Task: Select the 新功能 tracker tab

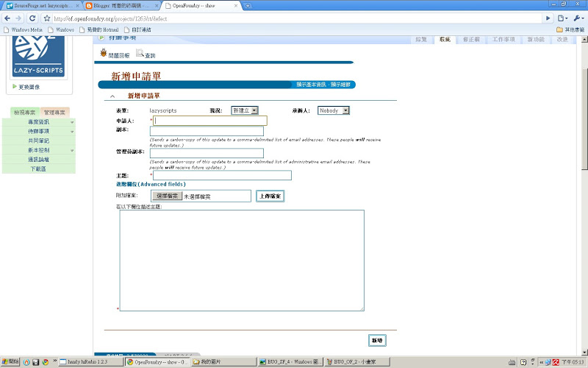Action: [536, 40]
